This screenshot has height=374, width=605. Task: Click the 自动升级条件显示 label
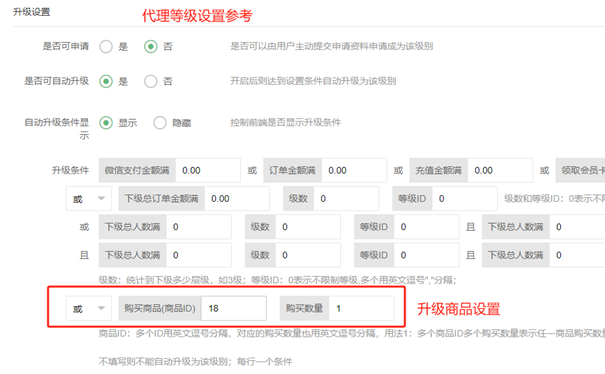tap(57, 129)
